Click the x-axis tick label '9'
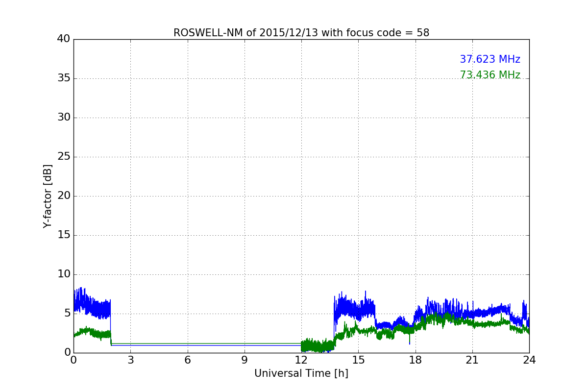 pyautogui.click(x=245, y=360)
